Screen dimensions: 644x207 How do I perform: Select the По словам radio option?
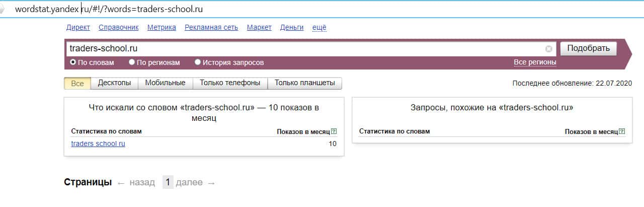73,62
